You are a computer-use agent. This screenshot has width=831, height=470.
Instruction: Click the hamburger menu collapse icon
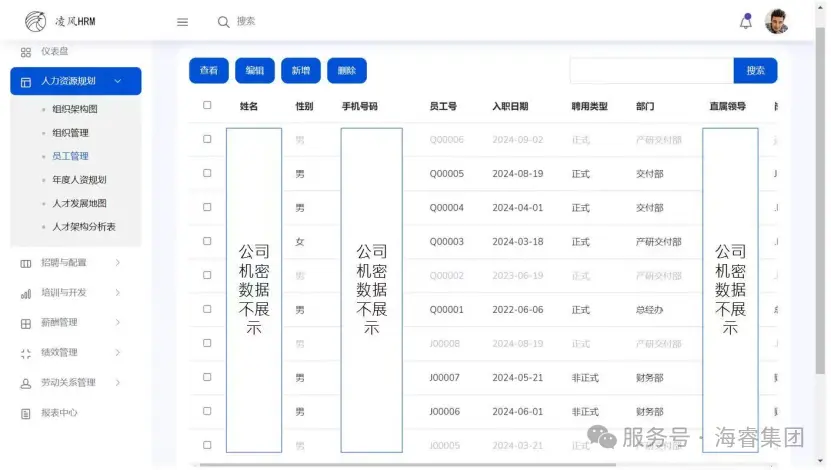click(x=182, y=22)
